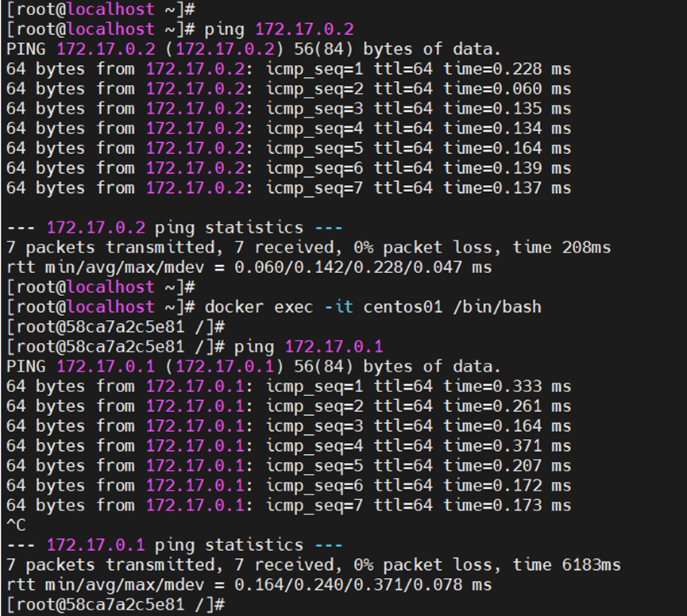Click the rtt line '0.164/0.240/0.371/0.078 ms'

[x=249, y=584]
